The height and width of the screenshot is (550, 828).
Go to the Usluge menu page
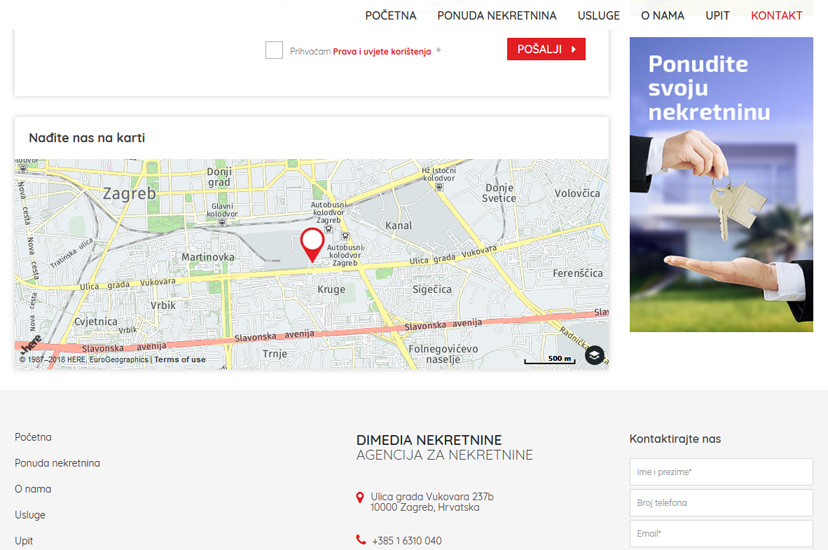[598, 15]
